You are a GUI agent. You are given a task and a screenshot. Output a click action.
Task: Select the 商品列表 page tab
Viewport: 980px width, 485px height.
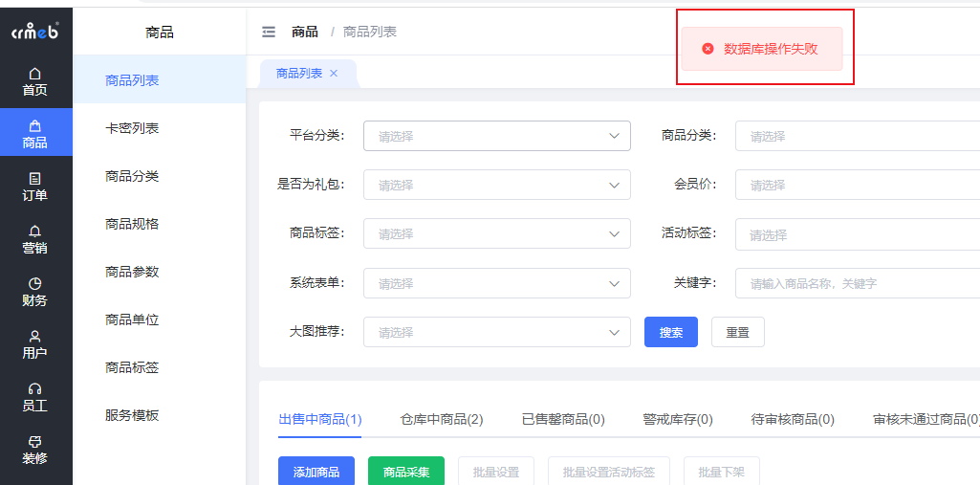point(308,74)
